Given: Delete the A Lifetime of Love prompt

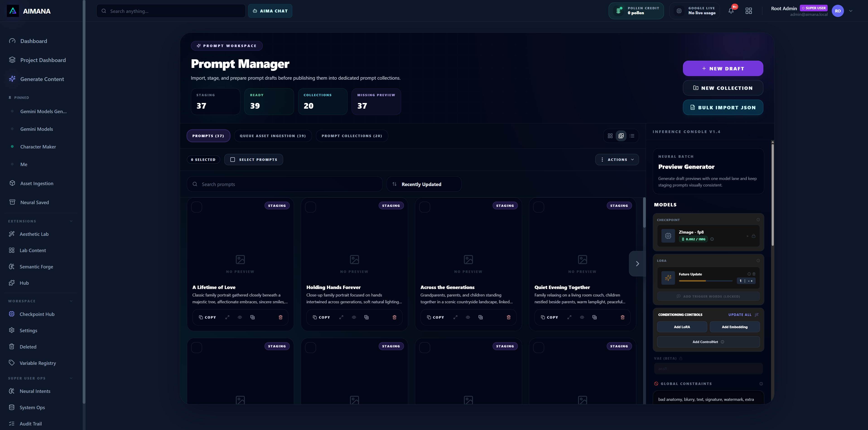Looking at the screenshot, I should click(280, 317).
